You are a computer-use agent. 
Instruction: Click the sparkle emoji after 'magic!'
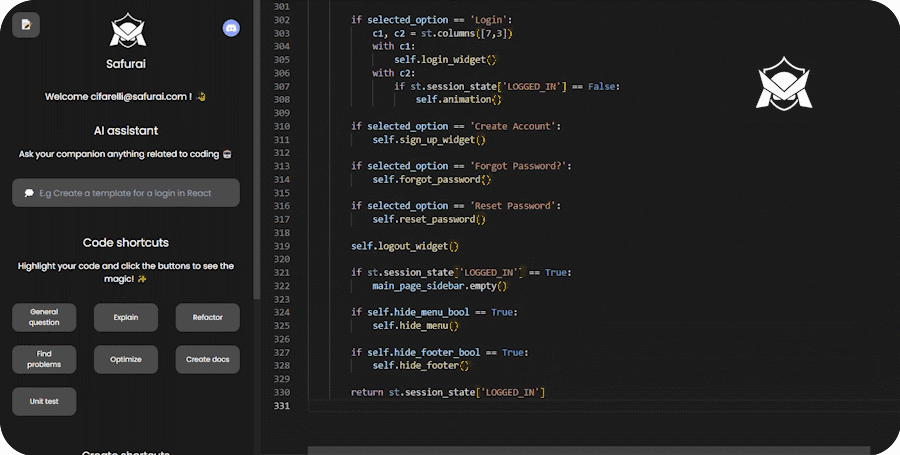142,279
